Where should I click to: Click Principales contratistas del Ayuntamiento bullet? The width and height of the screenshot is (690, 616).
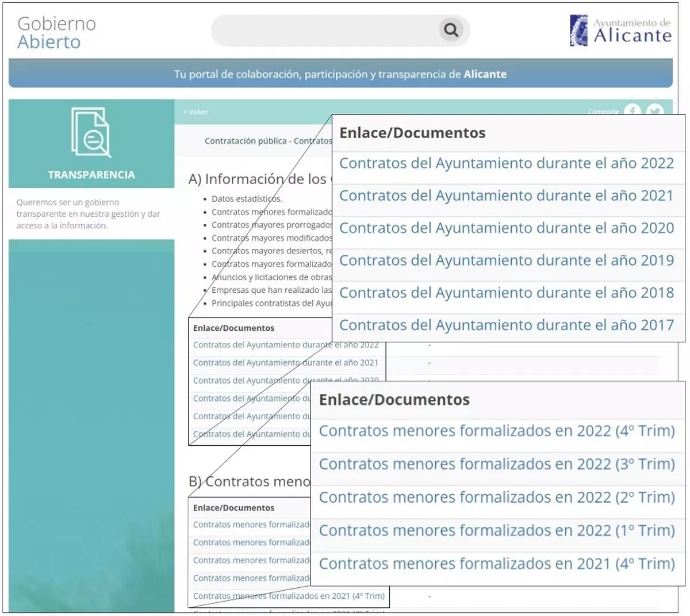[271, 303]
